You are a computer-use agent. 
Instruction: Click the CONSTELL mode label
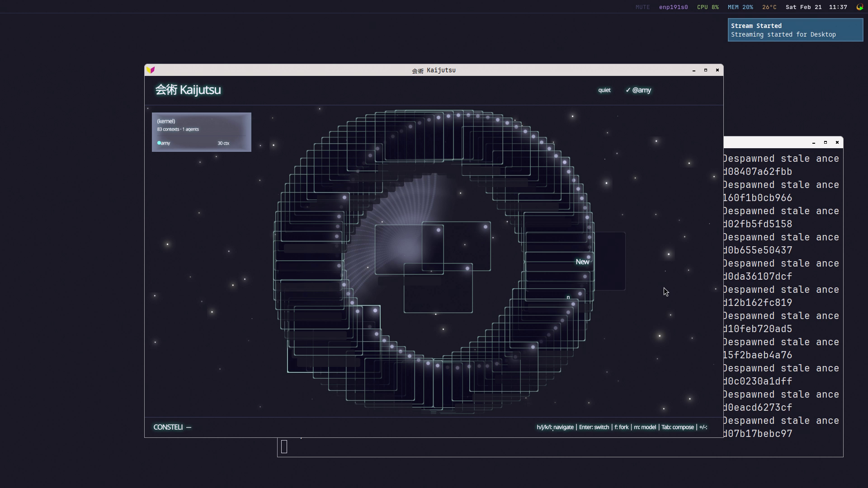click(168, 427)
